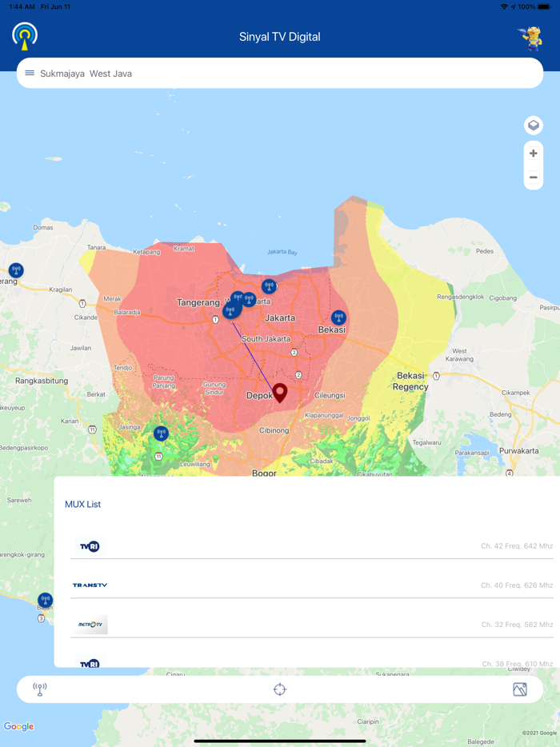Open the map layers button
Viewport: 560px width, 747px height.
coord(534,126)
